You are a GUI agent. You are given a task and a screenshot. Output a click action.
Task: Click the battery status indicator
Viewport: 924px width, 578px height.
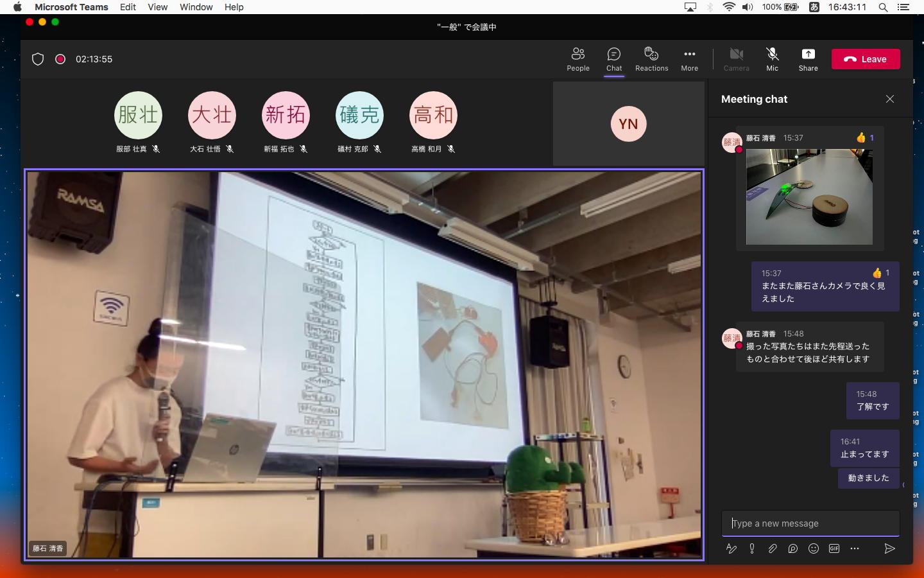pos(780,7)
